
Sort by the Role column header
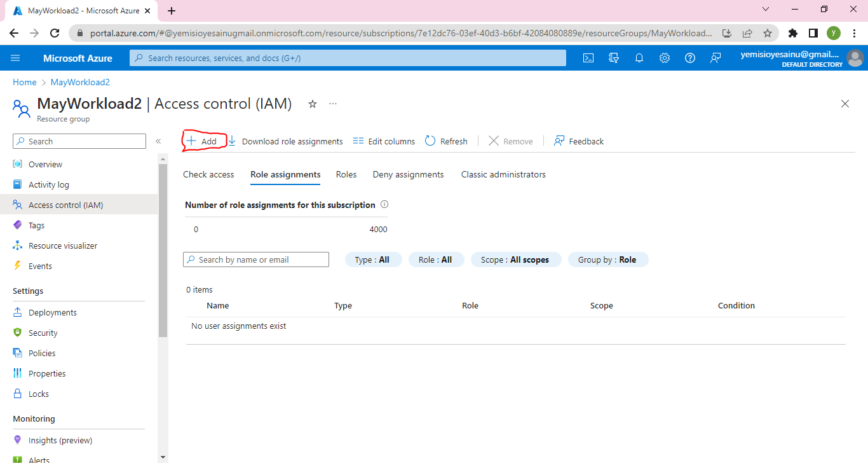(x=470, y=305)
